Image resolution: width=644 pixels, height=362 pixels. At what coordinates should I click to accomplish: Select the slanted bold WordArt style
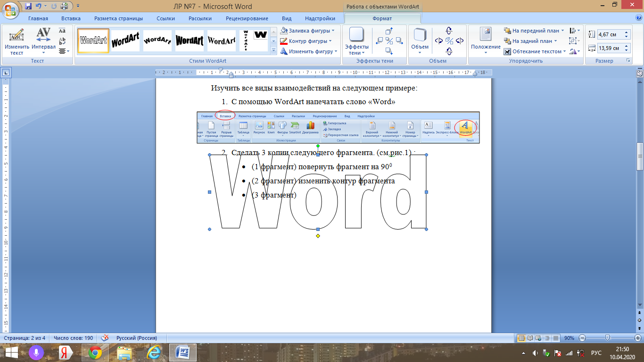click(125, 41)
